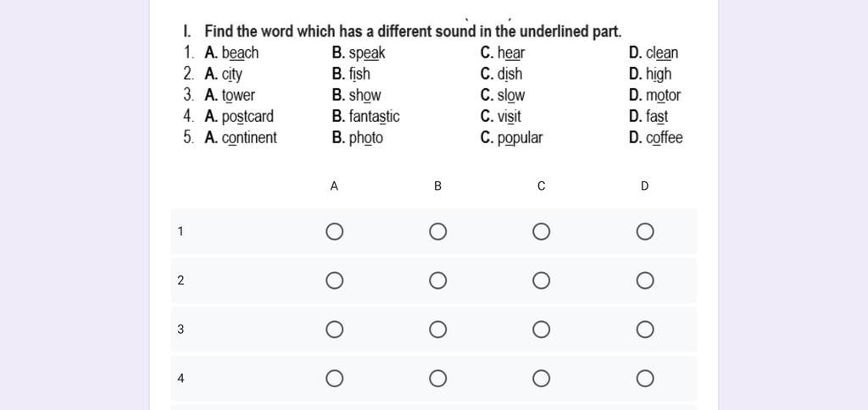The height and width of the screenshot is (410, 868).
Task: Choose answer B in row 2
Action: [437, 281]
